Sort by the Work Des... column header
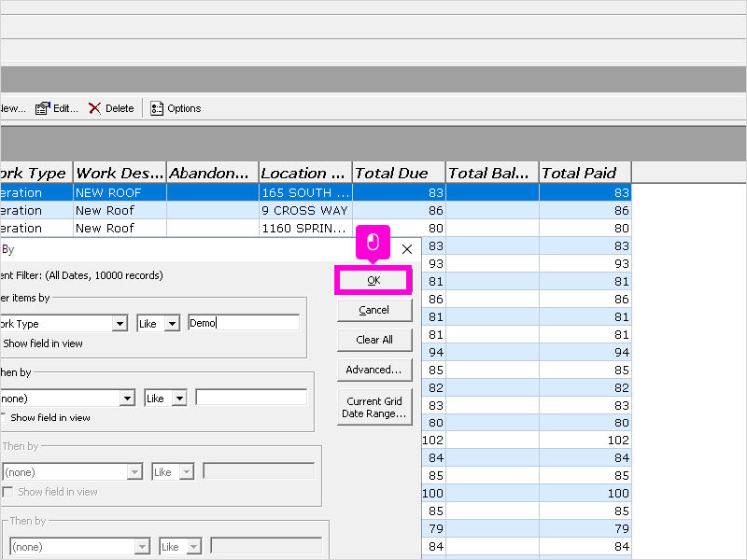 tap(120, 173)
